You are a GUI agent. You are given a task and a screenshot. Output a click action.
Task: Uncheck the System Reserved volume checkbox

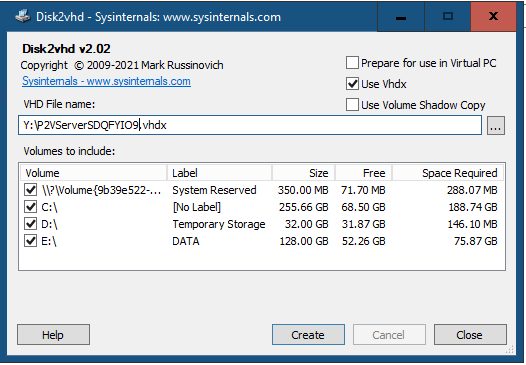point(31,190)
